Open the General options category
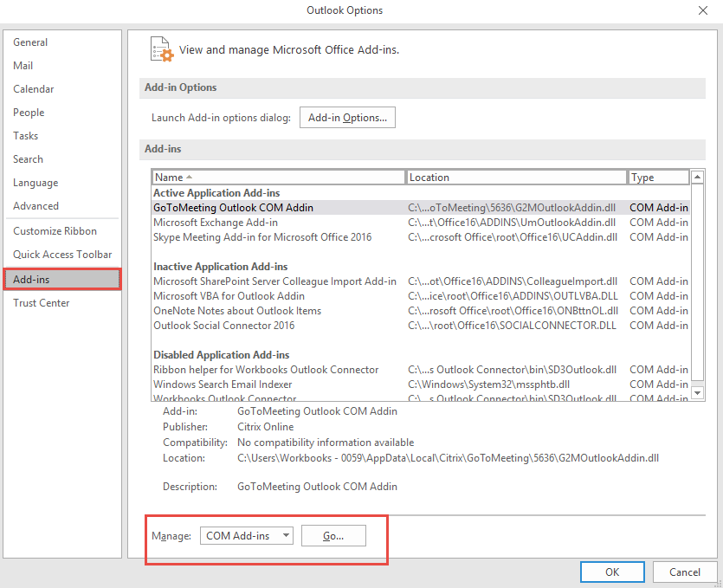723x588 pixels. point(30,42)
